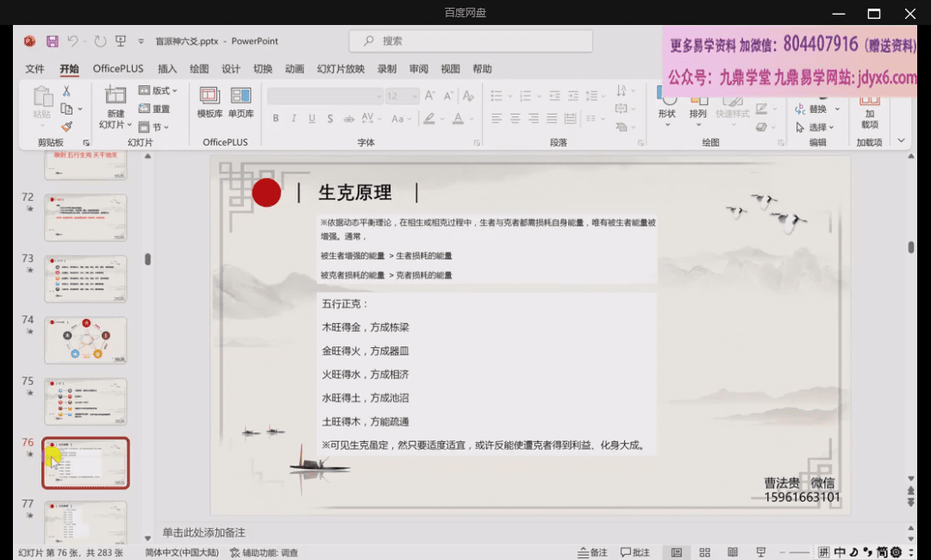Select slide 74 thumbnail
This screenshot has height=560, width=931.
click(x=85, y=339)
